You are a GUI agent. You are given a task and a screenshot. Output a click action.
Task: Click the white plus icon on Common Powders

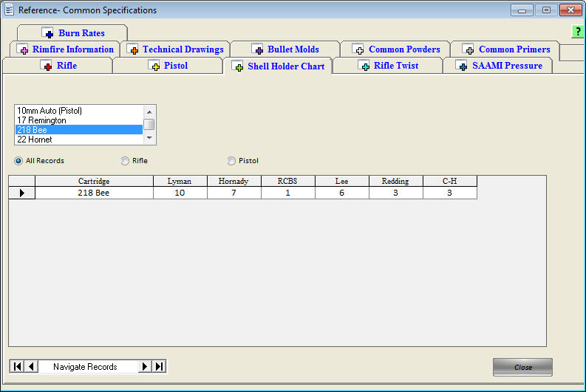click(358, 49)
